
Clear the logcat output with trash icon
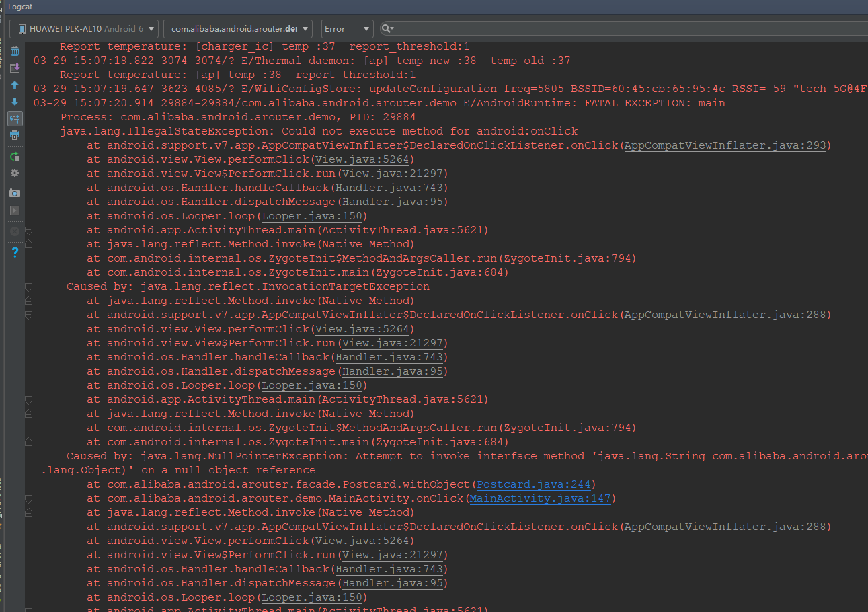click(15, 51)
